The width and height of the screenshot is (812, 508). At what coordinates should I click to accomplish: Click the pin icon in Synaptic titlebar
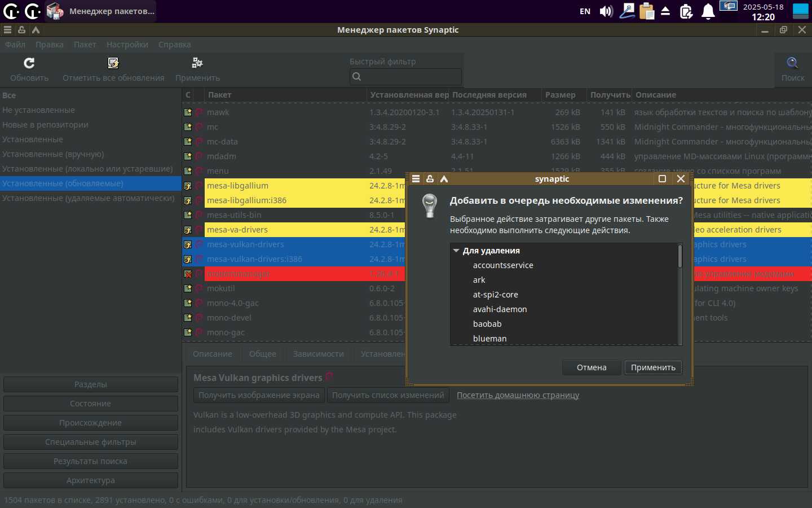(21, 30)
